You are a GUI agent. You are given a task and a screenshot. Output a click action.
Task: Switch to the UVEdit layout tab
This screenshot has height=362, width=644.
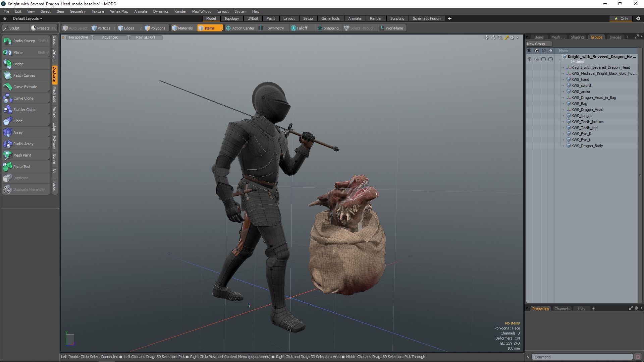pyautogui.click(x=253, y=18)
